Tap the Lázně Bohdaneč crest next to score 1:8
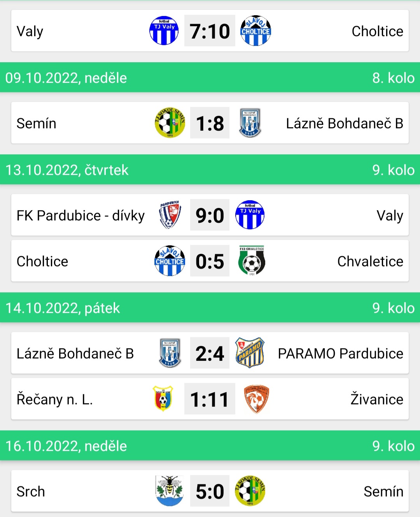This screenshot has width=420, height=517. [x=250, y=123]
